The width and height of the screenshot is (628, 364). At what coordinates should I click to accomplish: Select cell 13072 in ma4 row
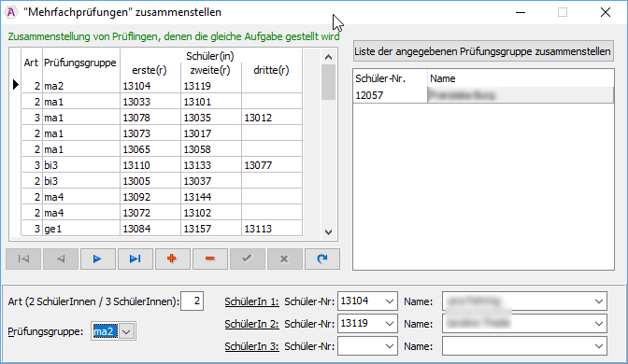(150, 213)
